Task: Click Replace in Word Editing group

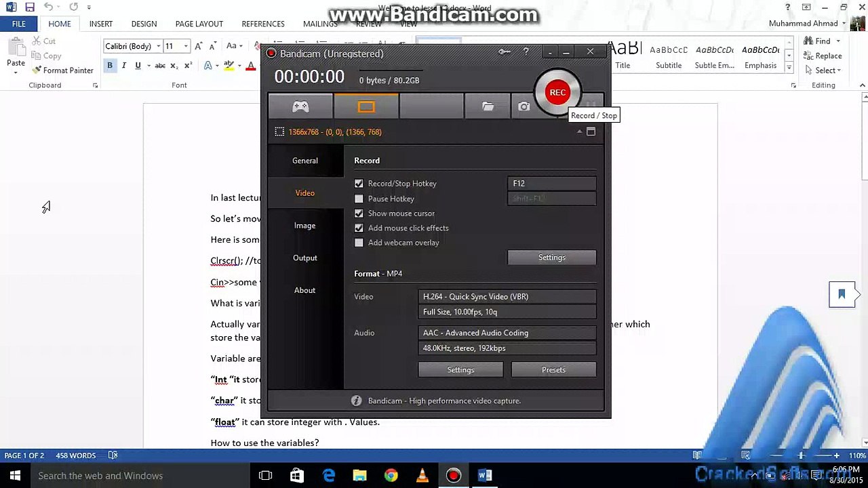Action: 823,56
